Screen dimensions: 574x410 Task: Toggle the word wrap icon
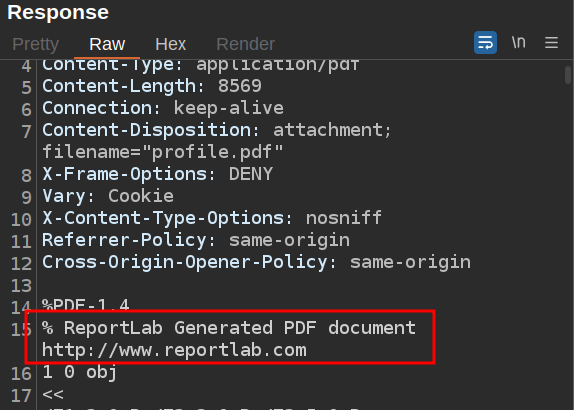[x=485, y=42]
